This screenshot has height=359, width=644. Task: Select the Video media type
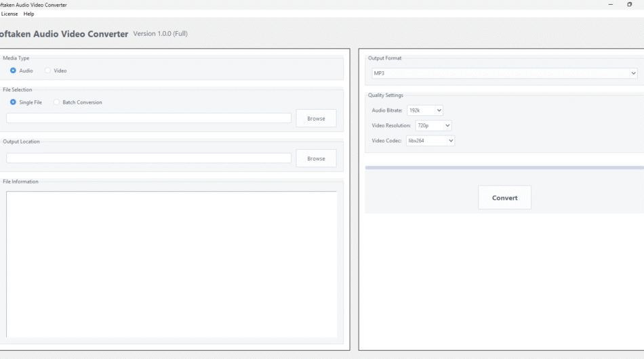tap(48, 70)
